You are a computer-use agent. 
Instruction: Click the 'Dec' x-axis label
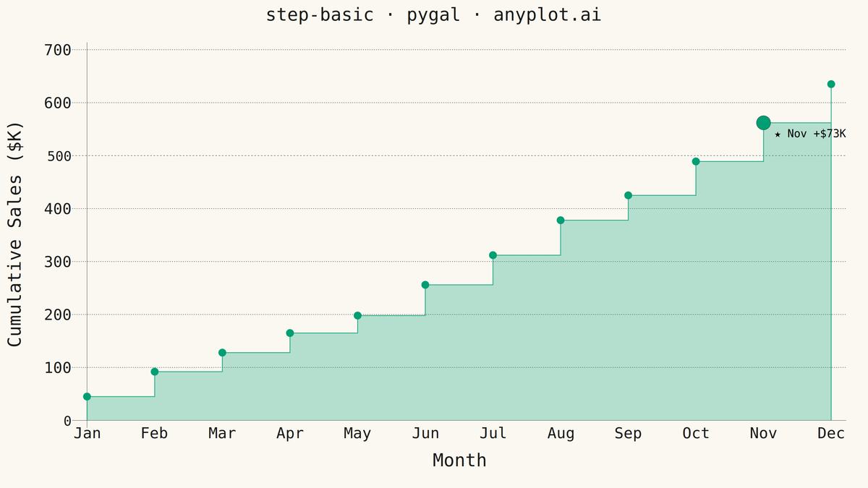click(831, 433)
